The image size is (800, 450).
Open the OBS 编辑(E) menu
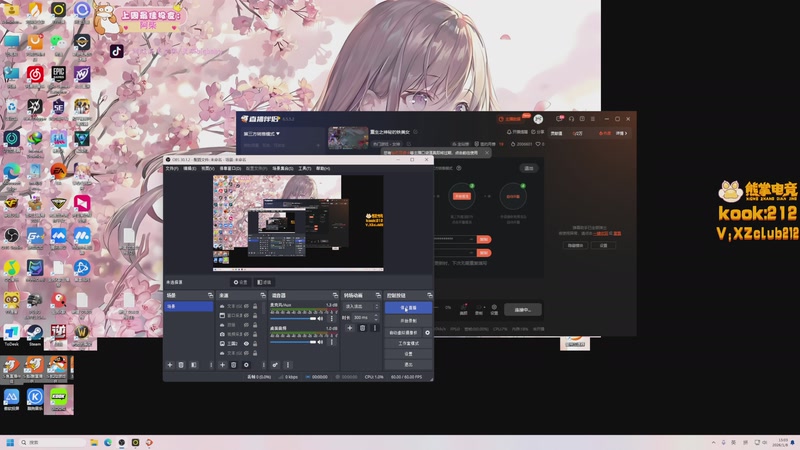[x=189, y=168]
